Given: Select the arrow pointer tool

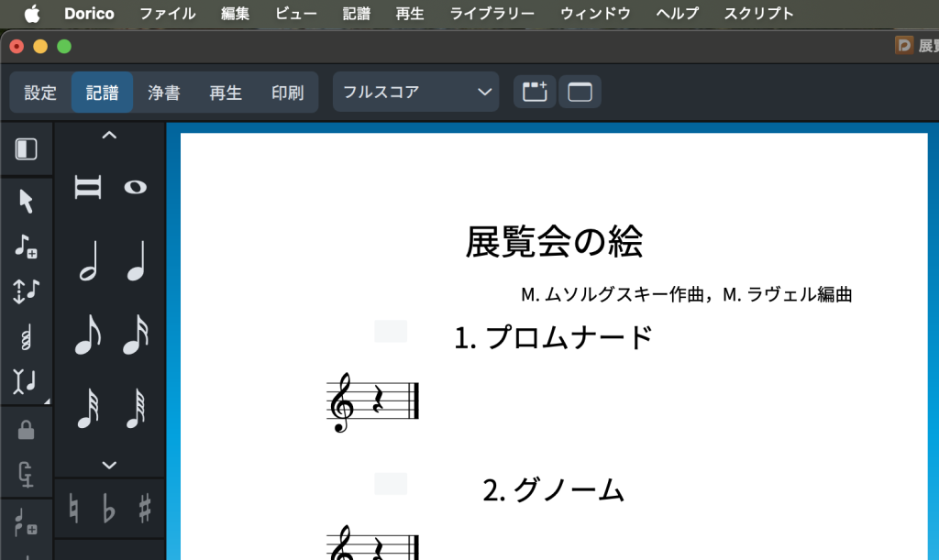Looking at the screenshot, I should [27, 201].
